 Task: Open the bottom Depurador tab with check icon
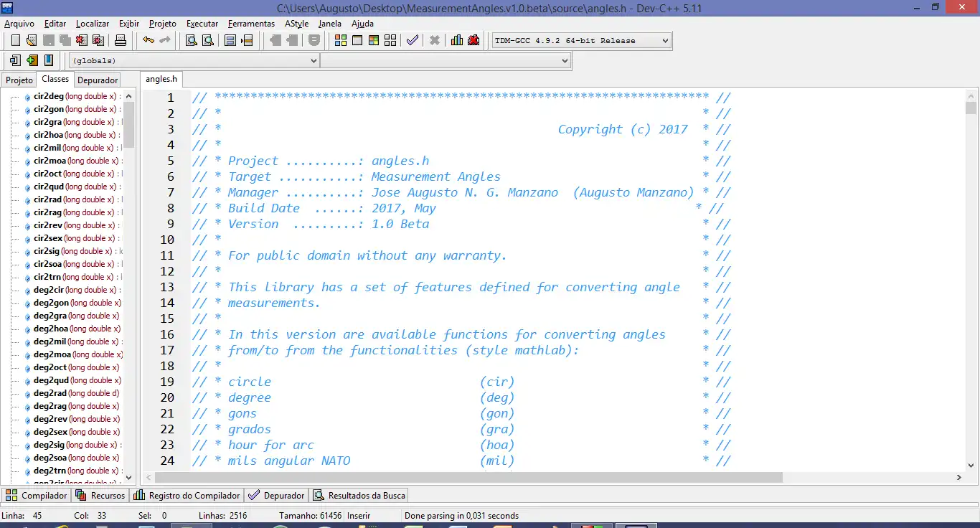click(276, 495)
